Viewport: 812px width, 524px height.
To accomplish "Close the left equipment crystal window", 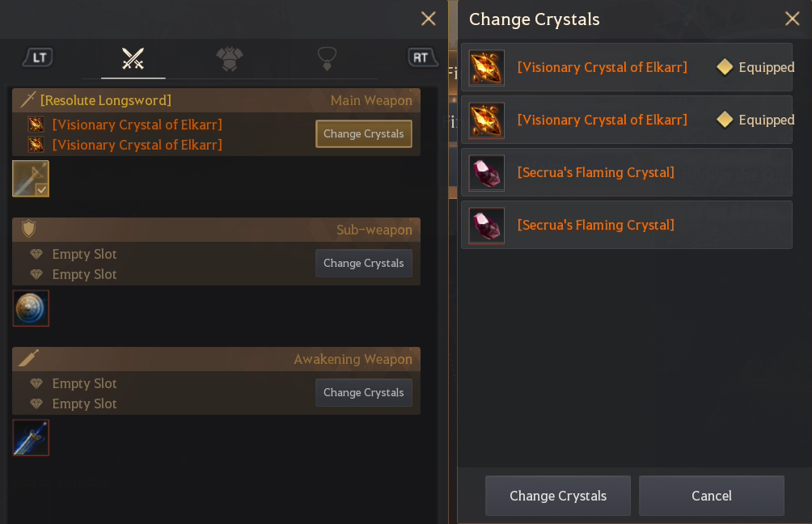I will 429,19.
